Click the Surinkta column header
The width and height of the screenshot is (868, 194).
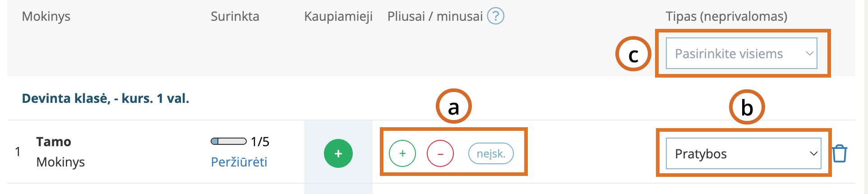click(235, 16)
